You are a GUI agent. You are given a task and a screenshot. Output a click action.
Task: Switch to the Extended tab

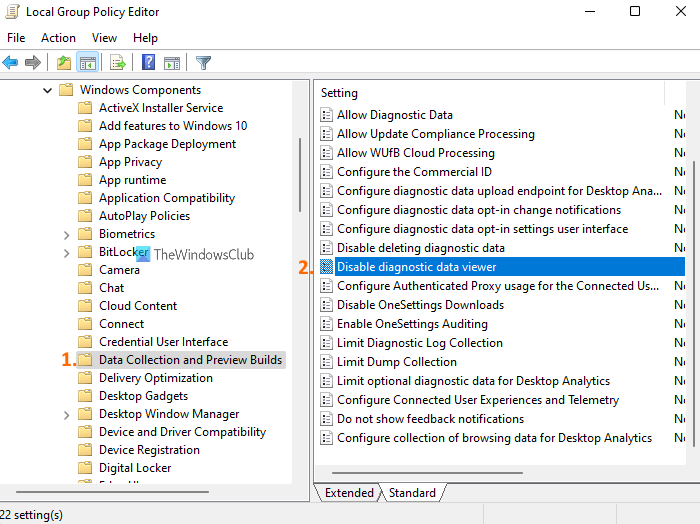pyautogui.click(x=348, y=493)
